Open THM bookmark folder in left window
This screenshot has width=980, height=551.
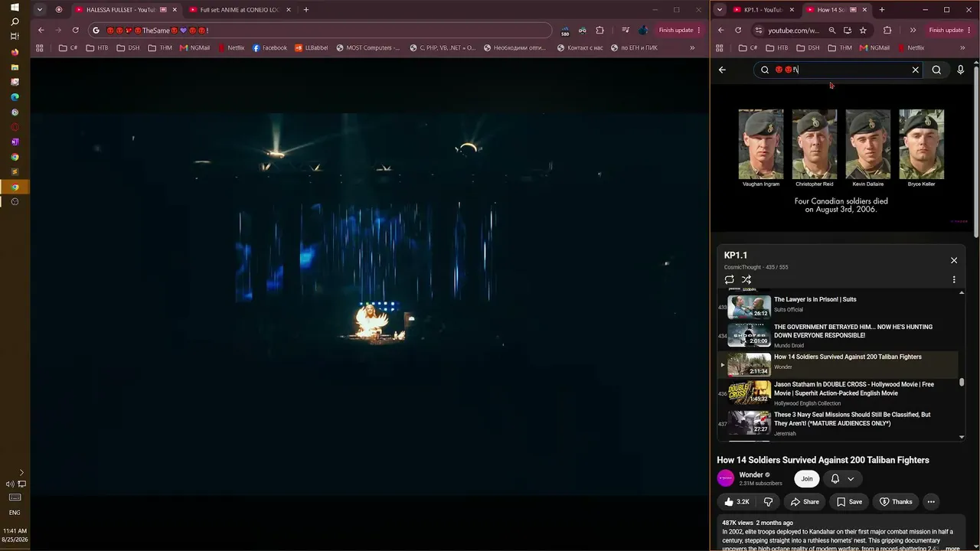pyautogui.click(x=160, y=48)
